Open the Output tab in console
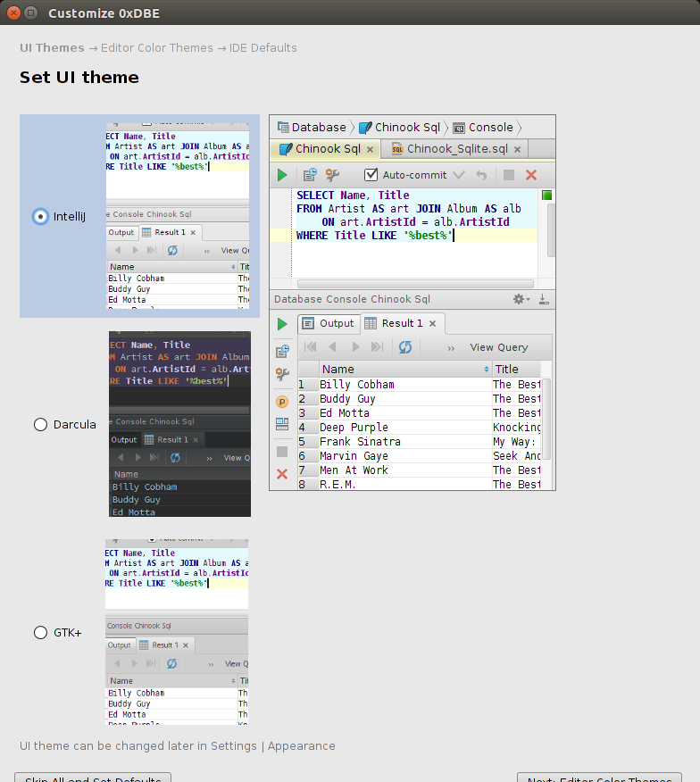 pyautogui.click(x=328, y=323)
